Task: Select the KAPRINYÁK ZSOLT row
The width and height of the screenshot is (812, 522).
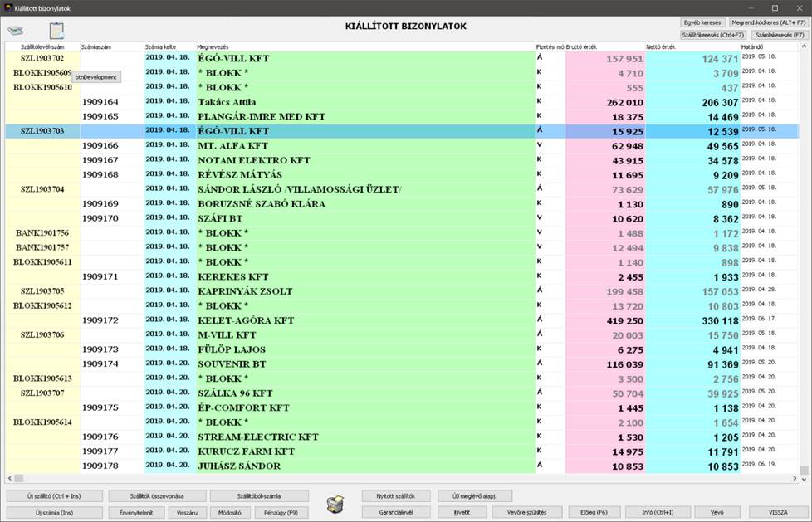Action: click(x=402, y=291)
